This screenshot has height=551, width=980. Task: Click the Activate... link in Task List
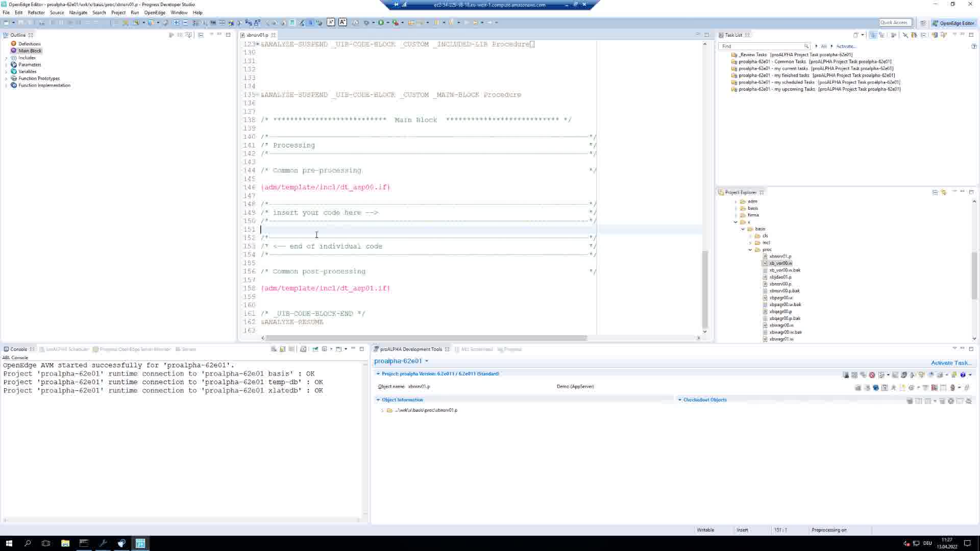click(x=846, y=46)
